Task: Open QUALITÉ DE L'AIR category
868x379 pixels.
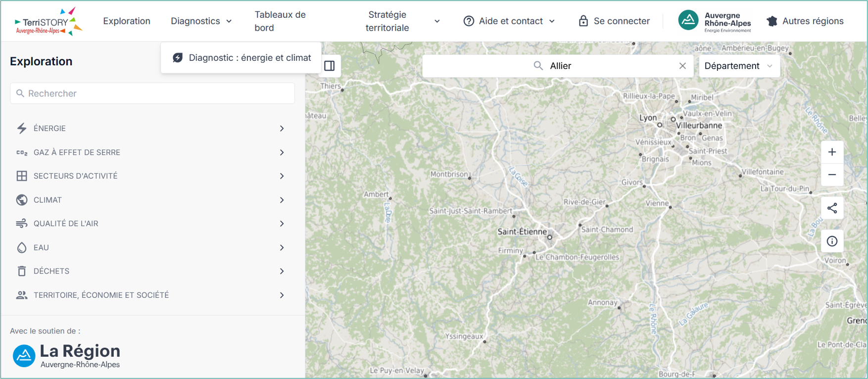Action: (x=152, y=224)
